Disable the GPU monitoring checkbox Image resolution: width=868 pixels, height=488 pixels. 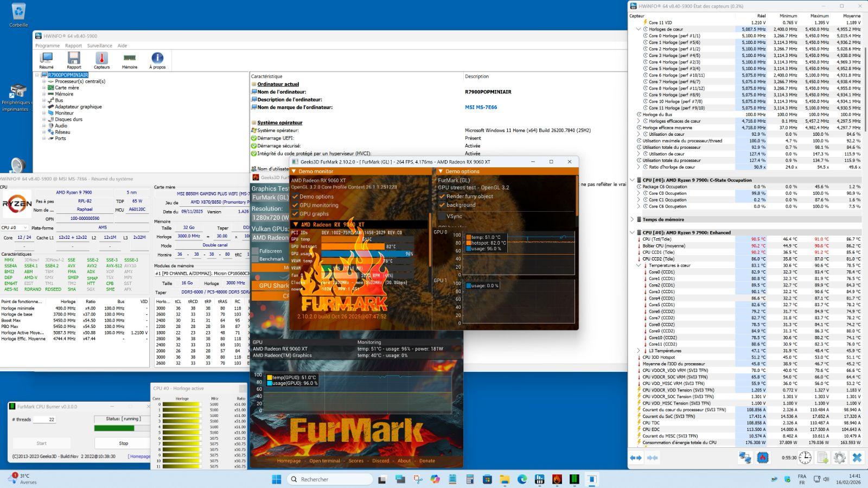point(296,205)
